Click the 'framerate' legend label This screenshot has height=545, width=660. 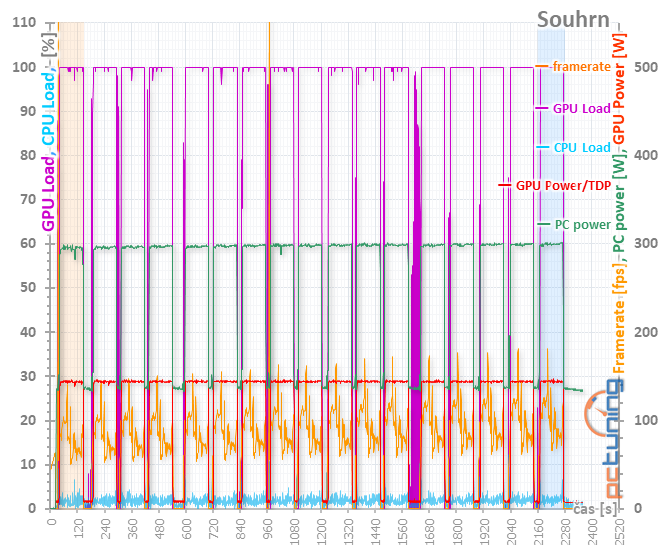pyautogui.click(x=581, y=66)
